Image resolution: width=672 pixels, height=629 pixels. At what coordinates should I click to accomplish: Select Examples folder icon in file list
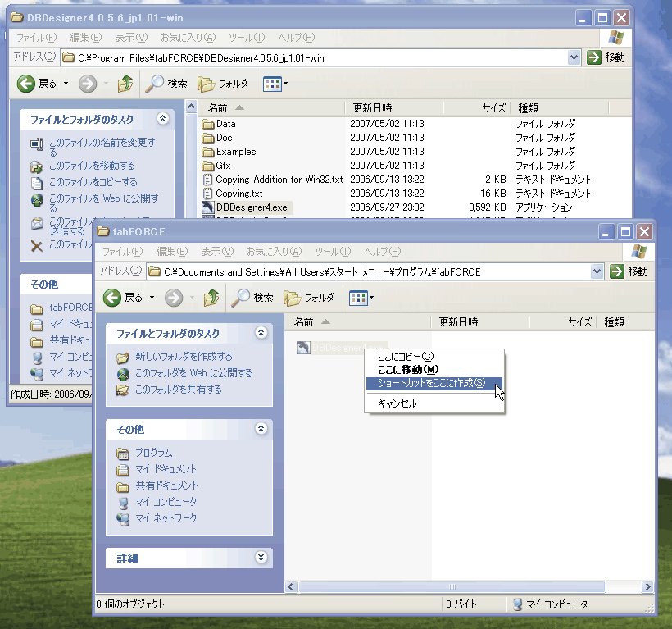point(208,152)
